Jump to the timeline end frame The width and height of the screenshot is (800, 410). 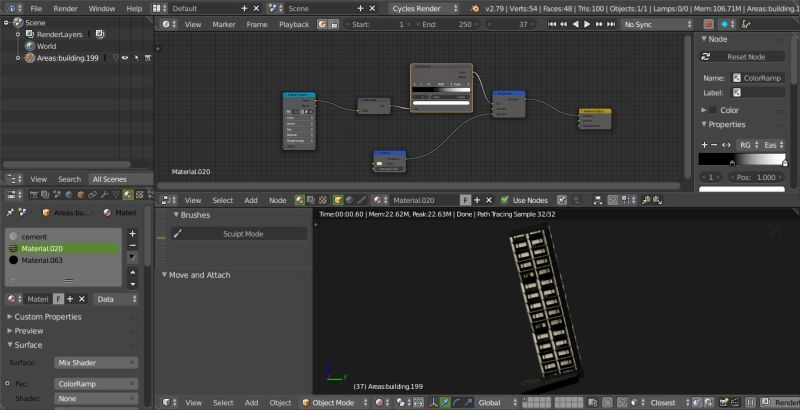coord(611,24)
